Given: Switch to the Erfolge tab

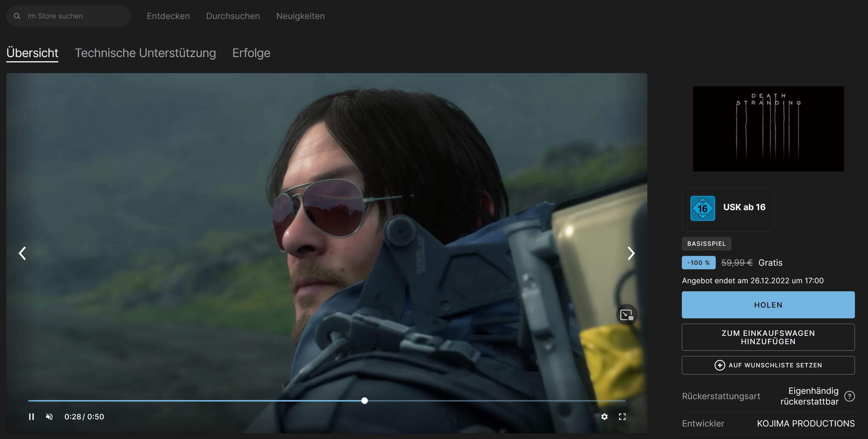Looking at the screenshot, I should [x=251, y=53].
